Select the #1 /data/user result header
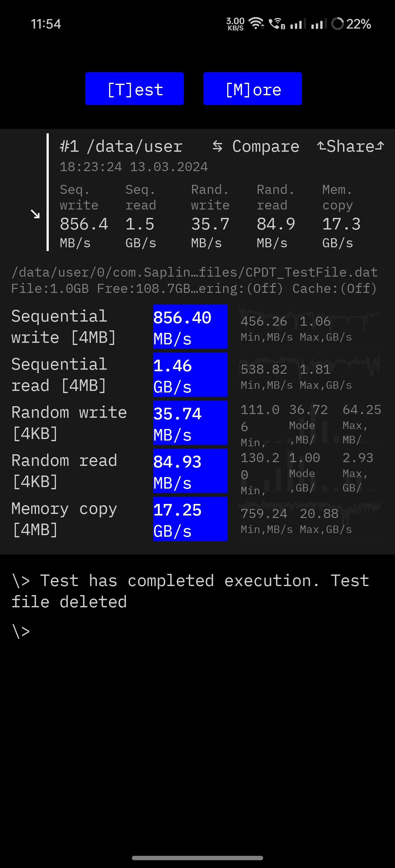395x868 pixels. point(121,146)
